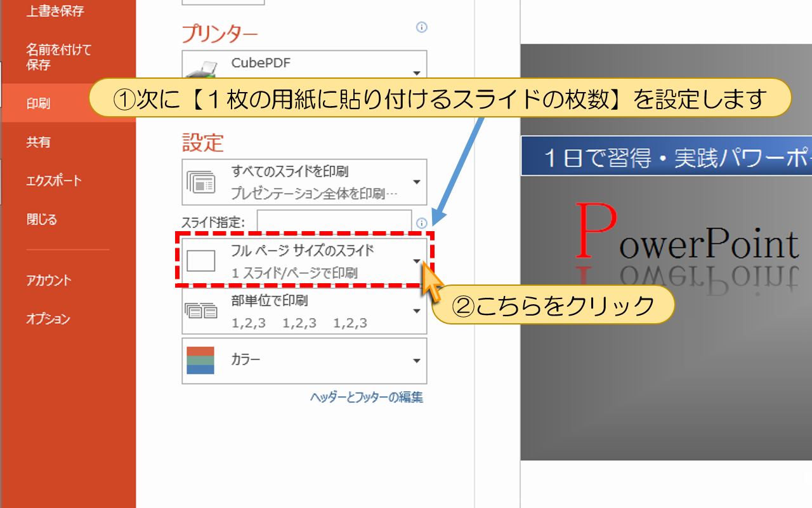
Task: Click the プリンター section heading
Action: coord(220,33)
